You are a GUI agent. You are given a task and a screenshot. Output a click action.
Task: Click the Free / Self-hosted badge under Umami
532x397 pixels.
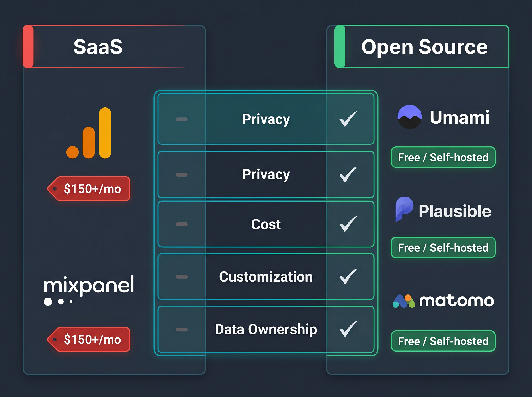coord(443,157)
